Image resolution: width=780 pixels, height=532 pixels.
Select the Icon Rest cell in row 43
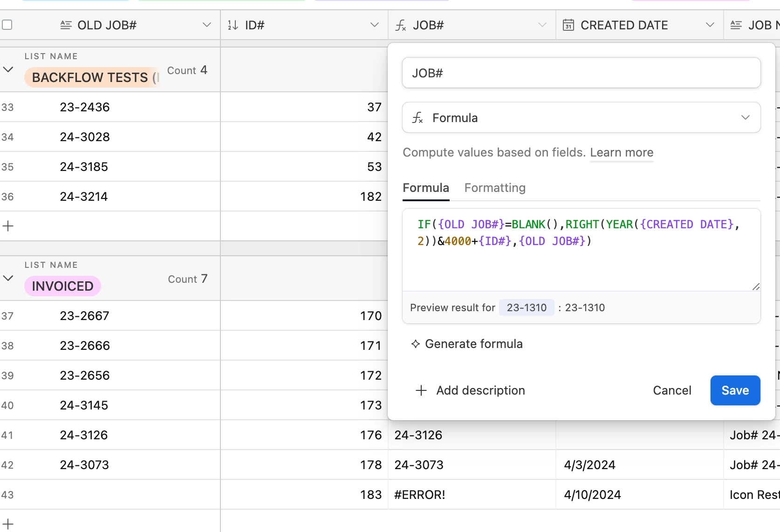tap(752, 495)
